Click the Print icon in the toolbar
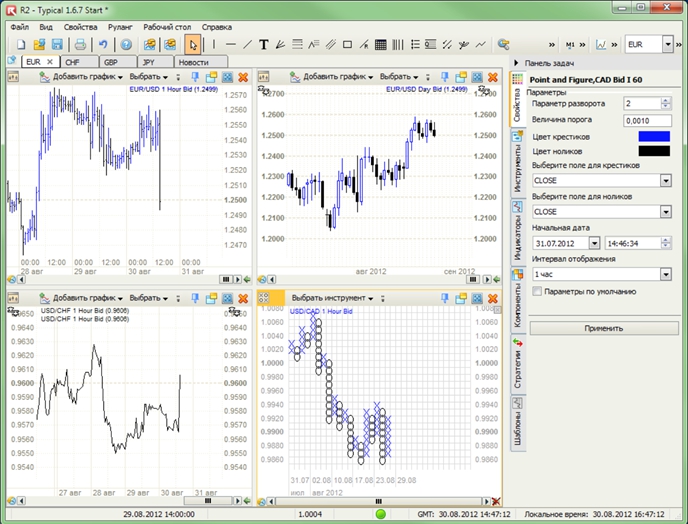Screen dimensions: 688x524 click(x=78, y=45)
